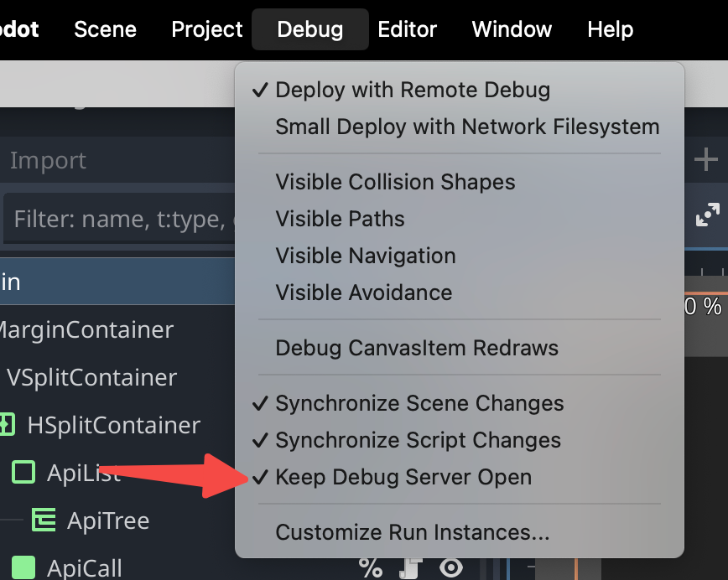Click the HSplitContainer node icon
Image resolution: width=728 pixels, height=580 pixels.
pos(8,425)
